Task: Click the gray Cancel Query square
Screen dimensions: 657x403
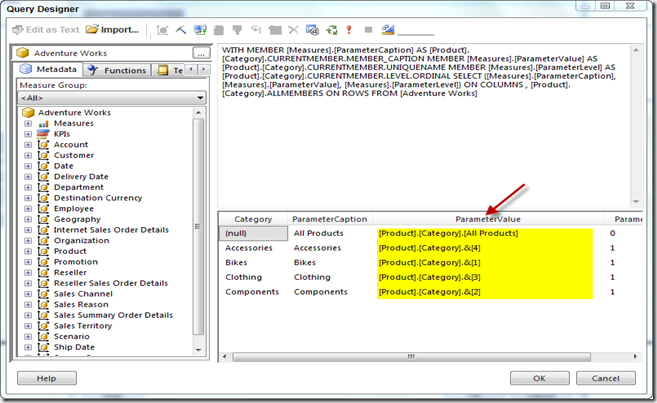Action: pos(368,30)
